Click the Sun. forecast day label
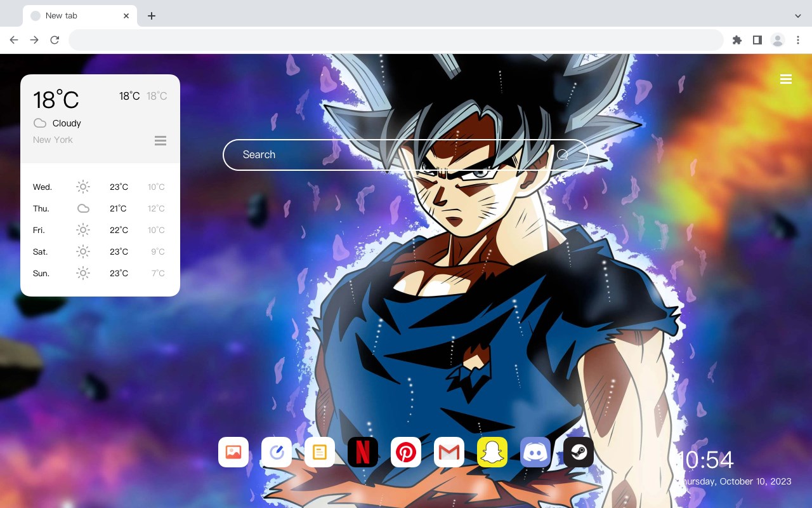The width and height of the screenshot is (812, 508). pos(41,273)
